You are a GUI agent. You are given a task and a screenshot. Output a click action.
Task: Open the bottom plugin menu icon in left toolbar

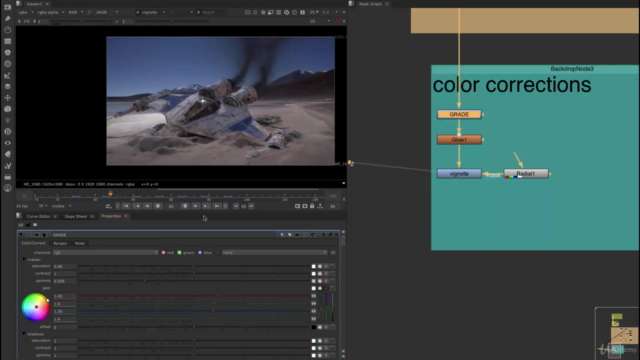click(7, 188)
